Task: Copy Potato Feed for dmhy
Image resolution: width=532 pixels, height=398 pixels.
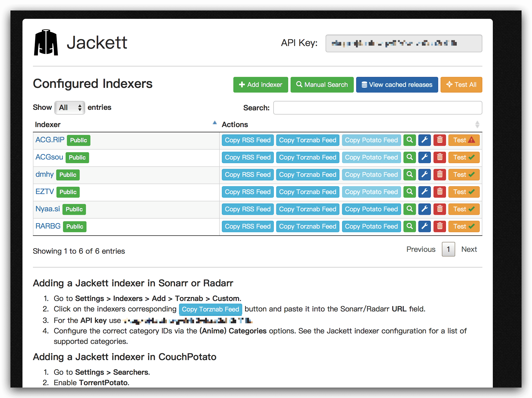Action: tap(371, 175)
